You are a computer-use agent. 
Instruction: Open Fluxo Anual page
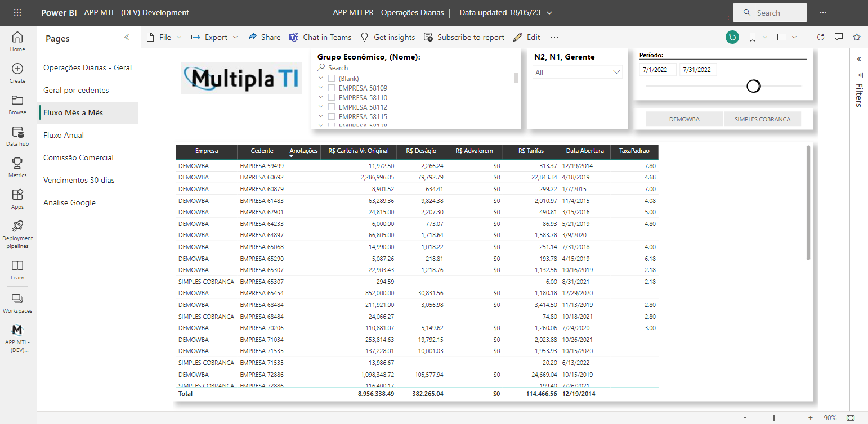64,135
